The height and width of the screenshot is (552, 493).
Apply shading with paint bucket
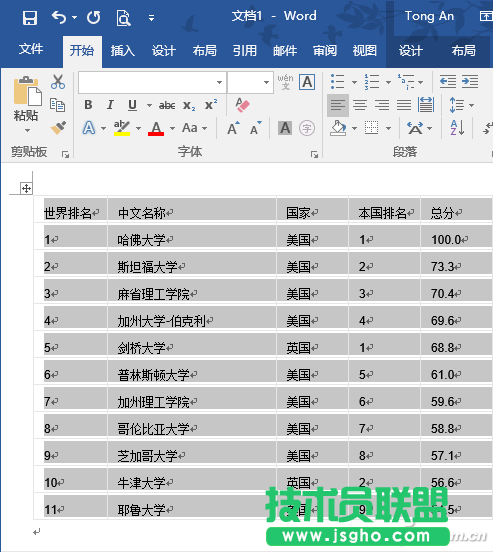pyautogui.click(x=338, y=128)
